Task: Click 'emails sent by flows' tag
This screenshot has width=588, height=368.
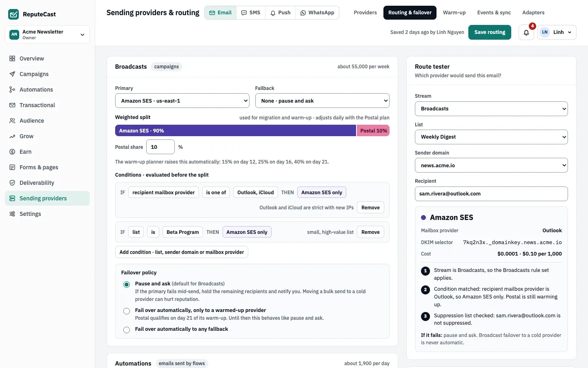Action: 182,364
